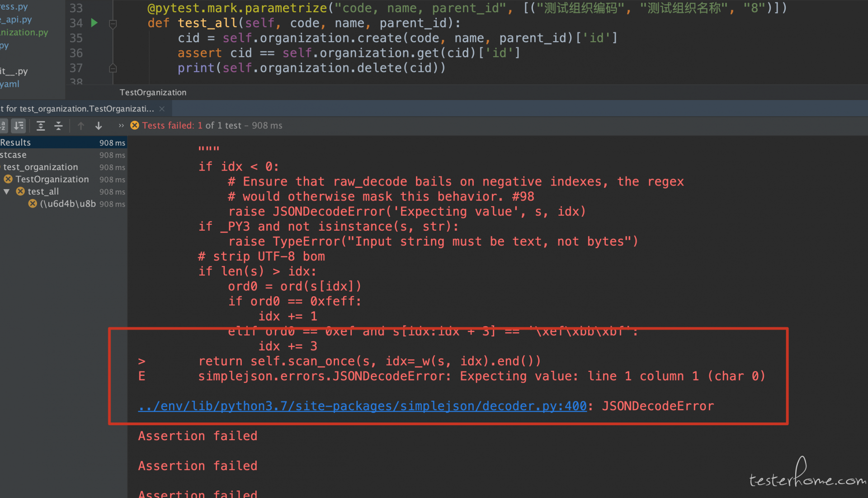
Task: Expand all test result nodes
Action: 41,126
